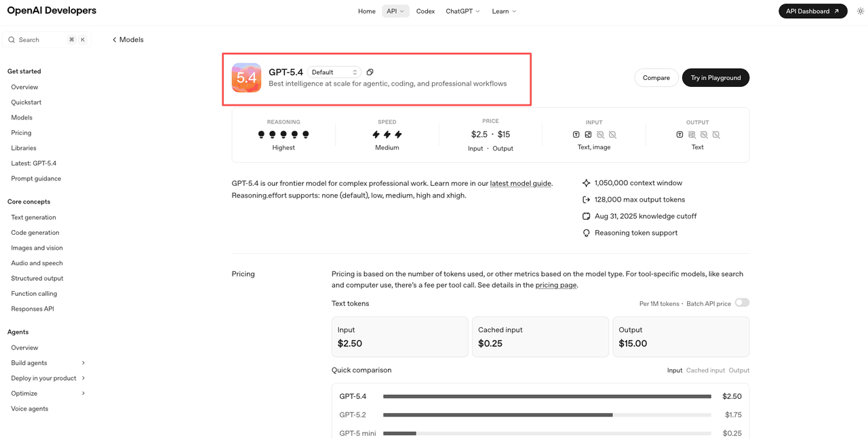
Task: Select Home in the top navigation
Action: (x=366, y=11)
